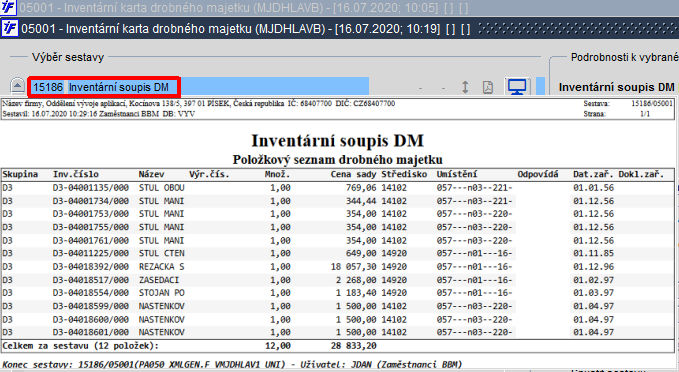The height and width of the screenshot is (372, 679).
Task: Click the price 769,06
Action: point(361,188)
